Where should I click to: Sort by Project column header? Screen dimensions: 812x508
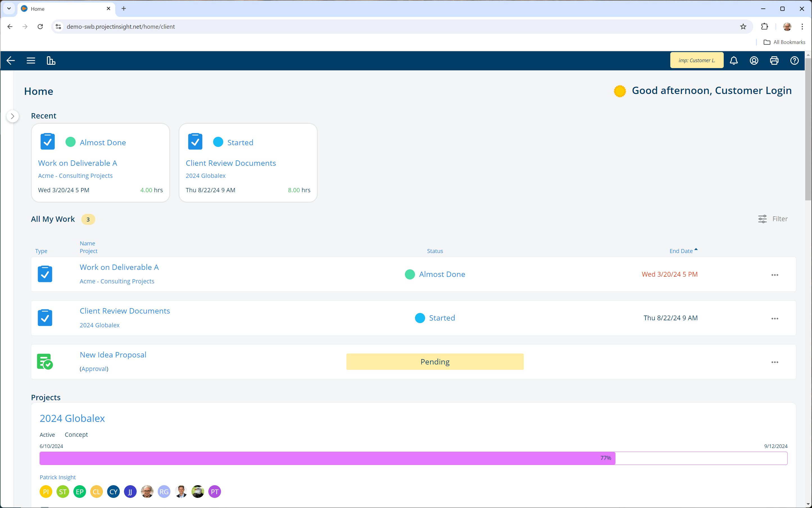89,251
